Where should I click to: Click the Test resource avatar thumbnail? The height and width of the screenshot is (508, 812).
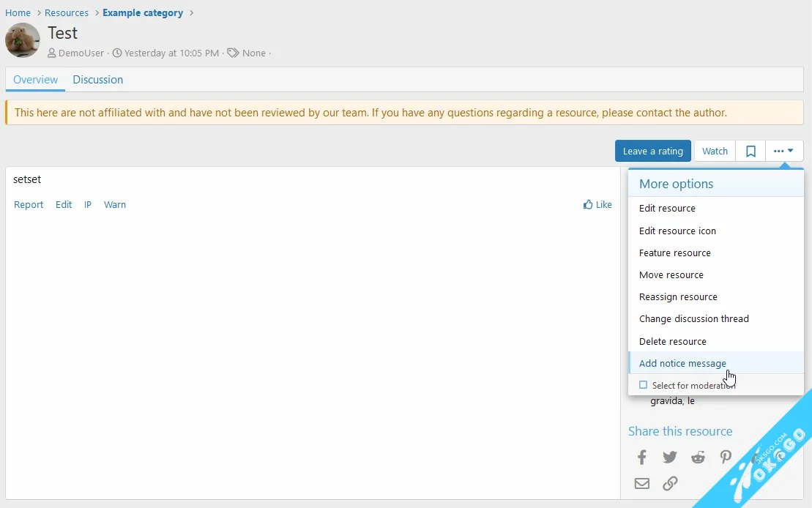(23, 40)
